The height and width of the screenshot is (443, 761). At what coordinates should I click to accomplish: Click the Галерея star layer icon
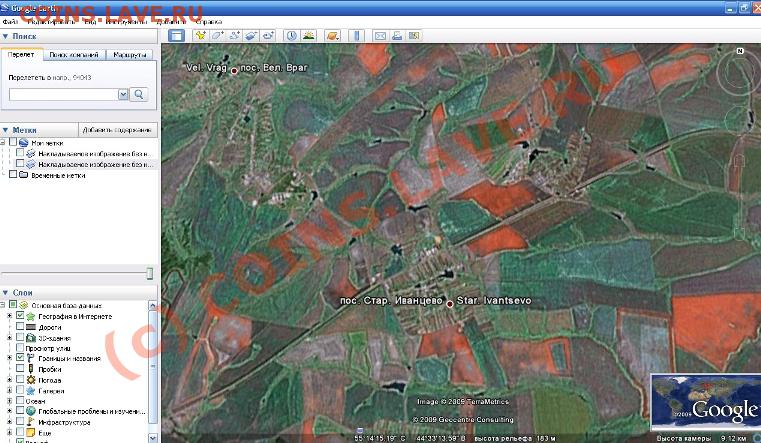pos(31,391)
